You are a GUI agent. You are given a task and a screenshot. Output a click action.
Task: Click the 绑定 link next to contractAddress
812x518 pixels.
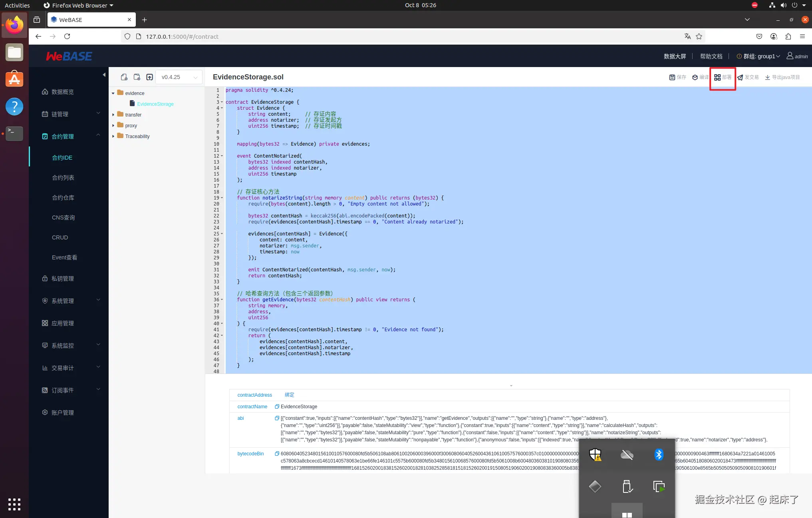coord(289,395)
